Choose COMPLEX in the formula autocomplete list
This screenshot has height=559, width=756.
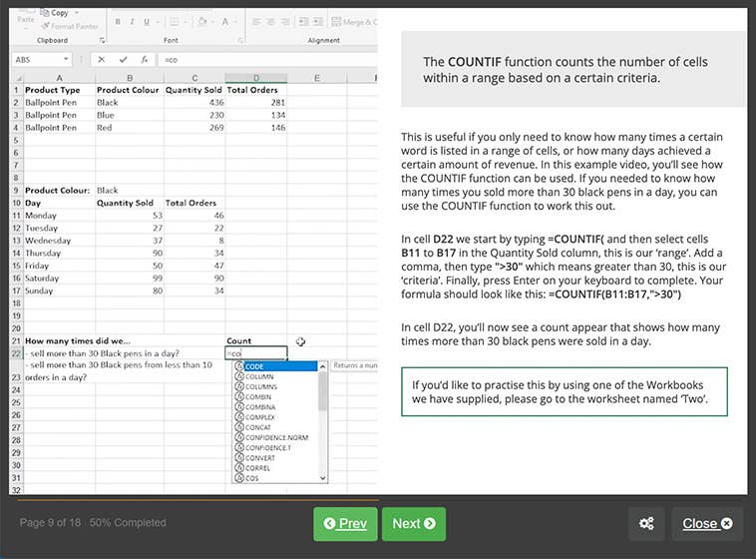coord(260,417)
